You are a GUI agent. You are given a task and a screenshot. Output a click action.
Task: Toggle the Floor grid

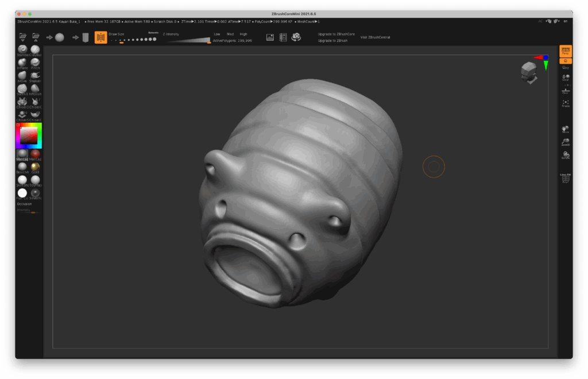(x=566, y=91)
